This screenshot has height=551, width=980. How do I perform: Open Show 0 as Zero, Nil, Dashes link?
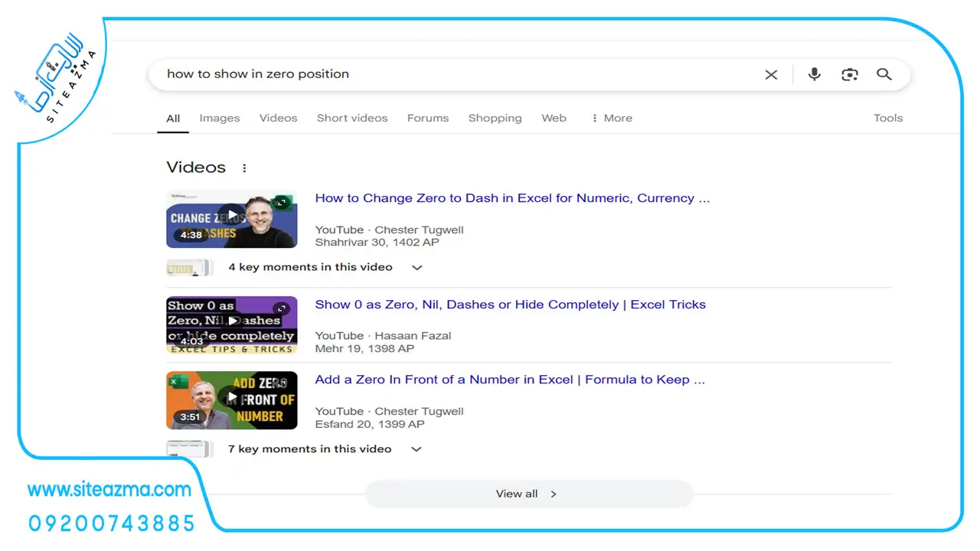(510, 305)
